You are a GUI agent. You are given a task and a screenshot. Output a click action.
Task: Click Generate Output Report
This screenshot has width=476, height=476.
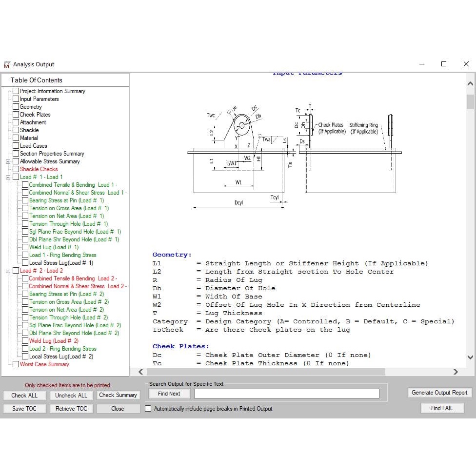[439, 393]
